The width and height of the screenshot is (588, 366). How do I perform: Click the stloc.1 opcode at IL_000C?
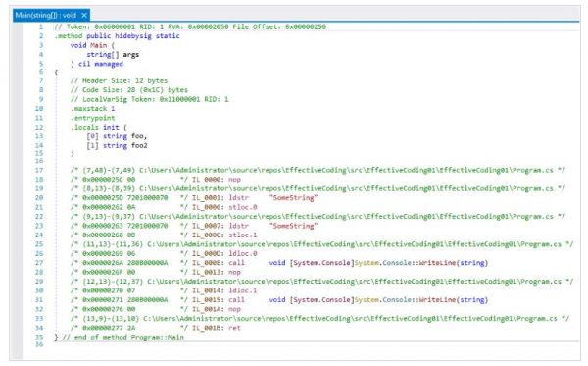coord(243,235)
